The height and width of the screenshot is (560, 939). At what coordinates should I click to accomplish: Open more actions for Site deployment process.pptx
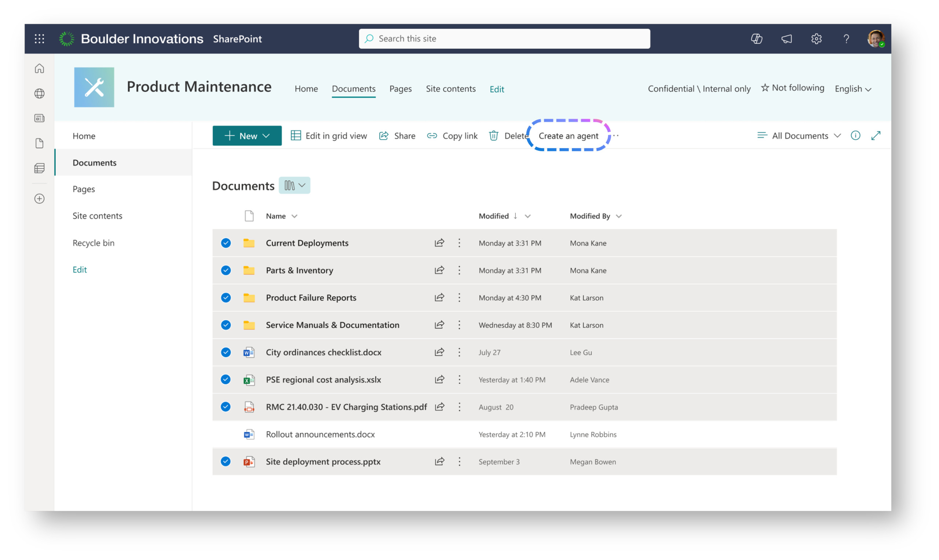tap(459, 461)
